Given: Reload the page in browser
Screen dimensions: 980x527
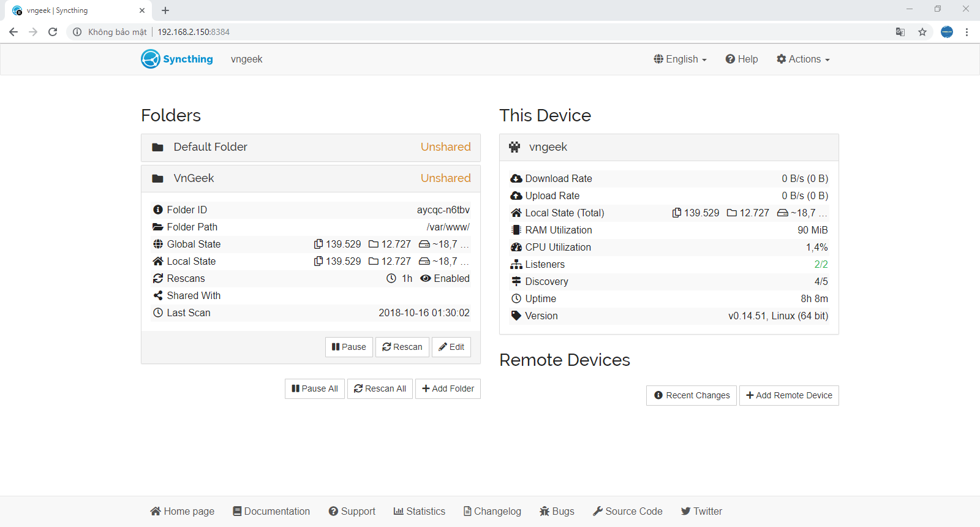Looking at the screenshot, I should pos(53,32).
